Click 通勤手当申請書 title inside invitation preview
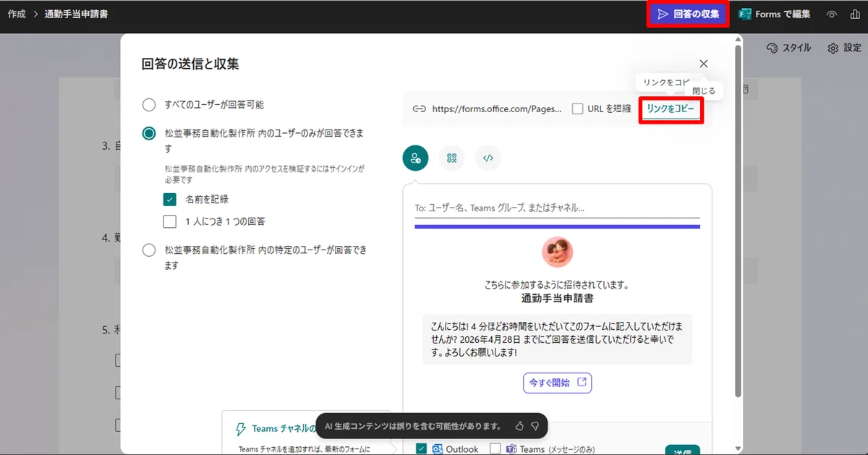The width and height of the screenshot is (868, 455). [x=557, y=298]
